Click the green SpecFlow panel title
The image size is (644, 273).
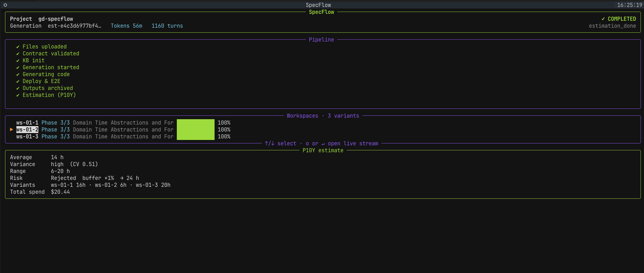tap(322, 12)
